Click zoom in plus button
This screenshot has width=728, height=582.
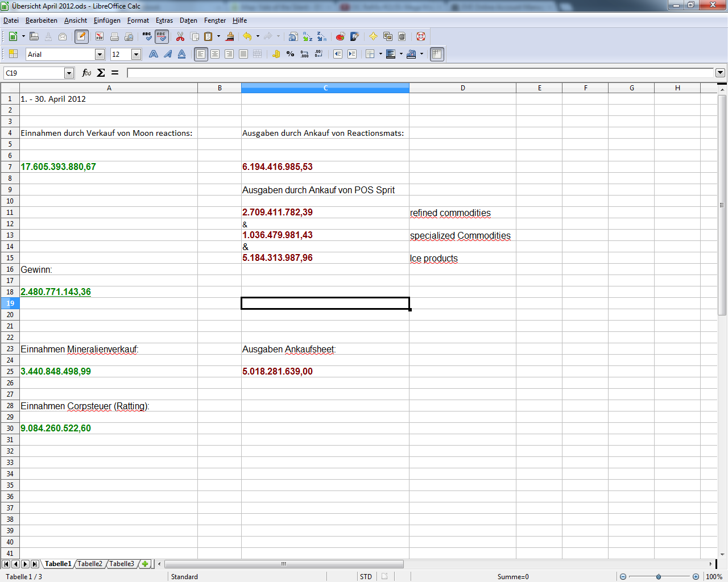click(x=696, y=576)
